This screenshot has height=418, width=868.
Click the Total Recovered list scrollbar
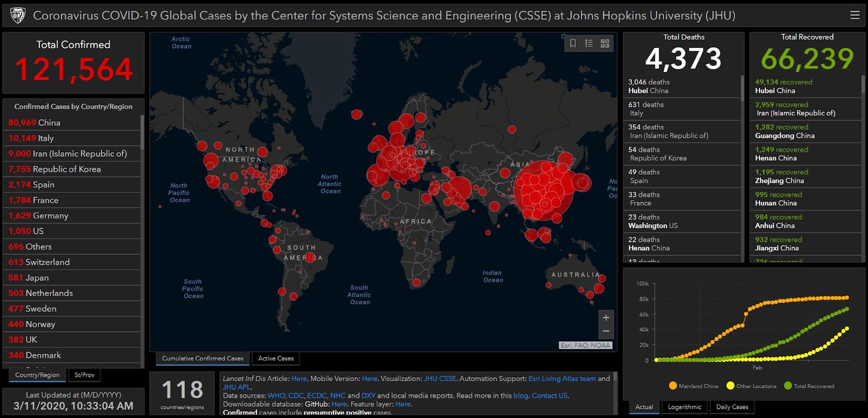tap(863, 85)
